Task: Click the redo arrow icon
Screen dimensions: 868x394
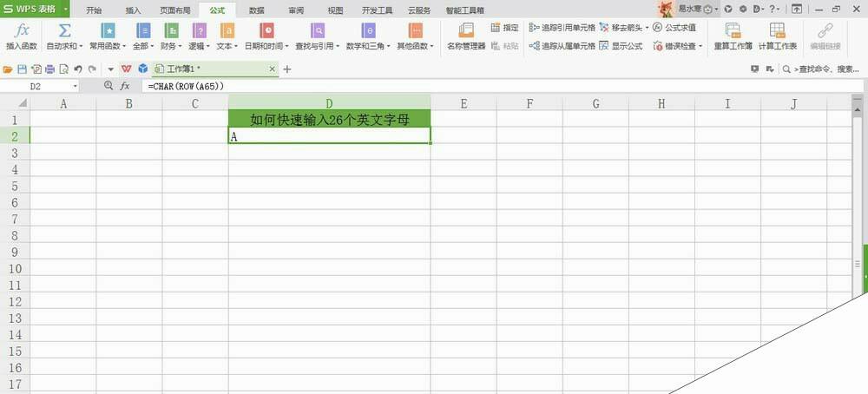Action: (92, 69)
